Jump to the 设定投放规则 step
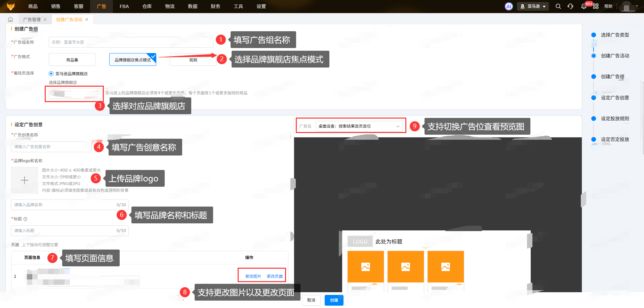644x308 pixels. (615, 119)
